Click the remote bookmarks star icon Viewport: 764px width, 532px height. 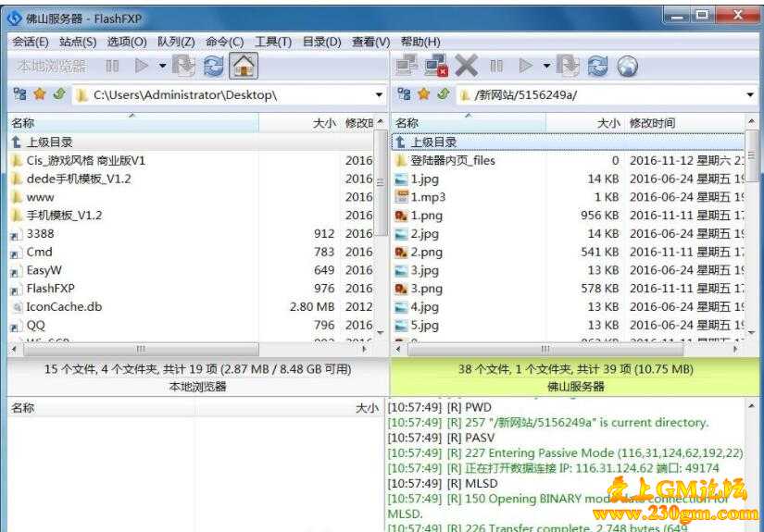[423, 94]
